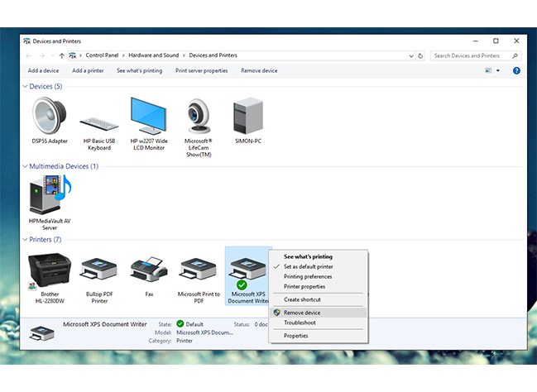Collapse the Devices (5) group

click(25, 86)
